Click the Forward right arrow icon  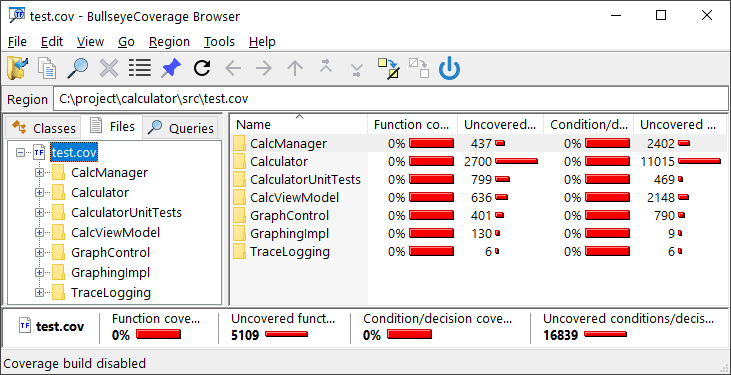264,69
